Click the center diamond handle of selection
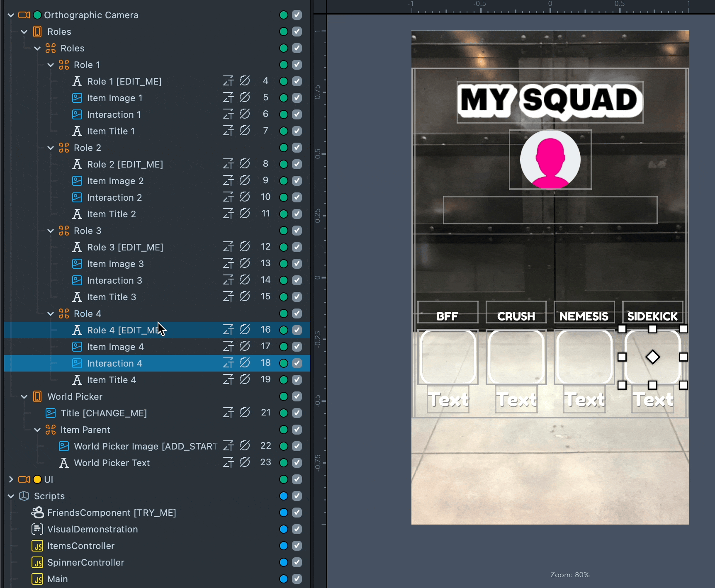 pos(652,357)
